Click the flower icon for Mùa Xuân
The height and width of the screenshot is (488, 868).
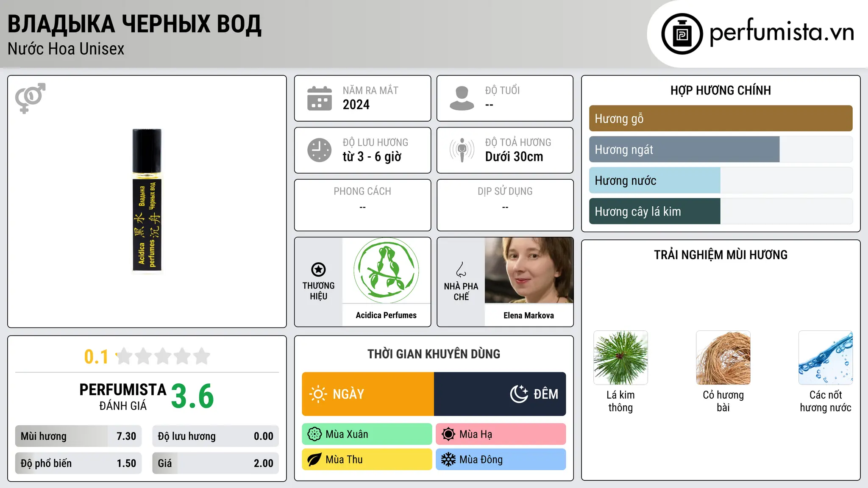point(314,434)
